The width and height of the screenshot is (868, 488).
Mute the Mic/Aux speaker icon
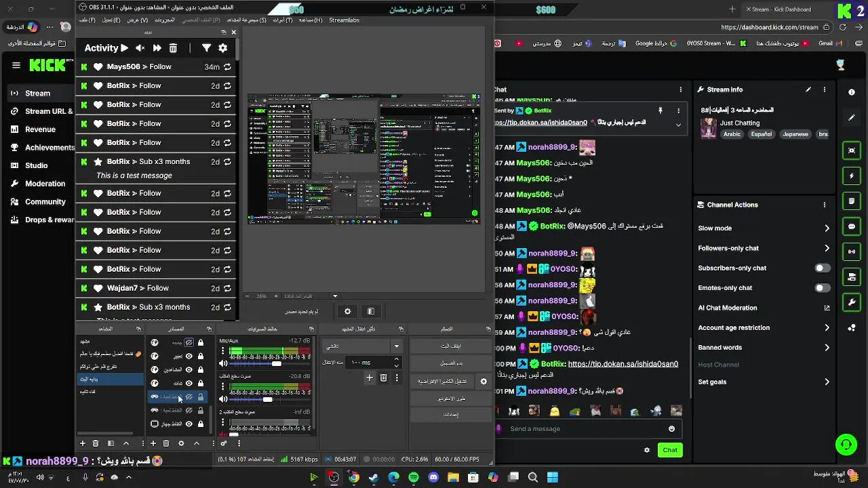[223, 364]
